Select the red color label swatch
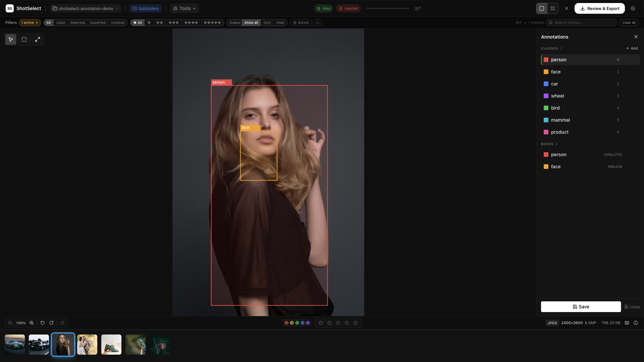The width and height of the screenshot is (644, 362). (286, 323)
